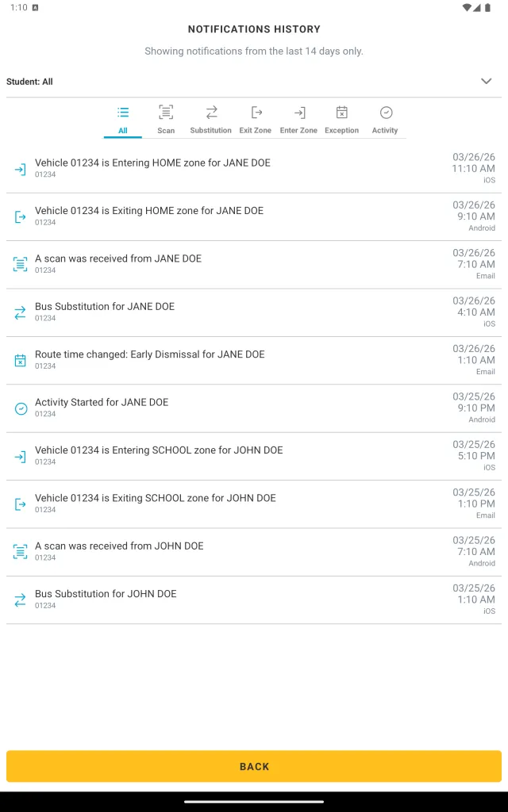Tap the yellow BACK button
Image resolution: width=508 pixels, height=812 pixels.
[254, 767]
